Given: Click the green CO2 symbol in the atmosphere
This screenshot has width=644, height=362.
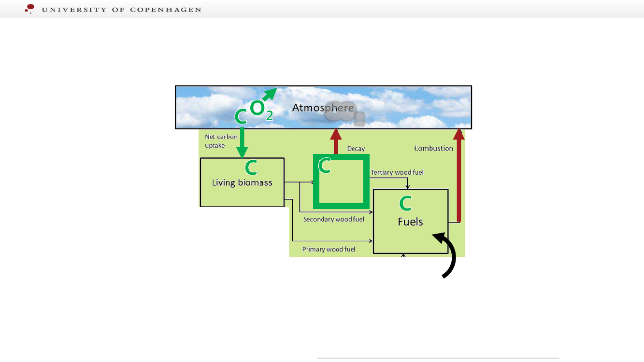Looking at the screenshot, I should point(254,111).
